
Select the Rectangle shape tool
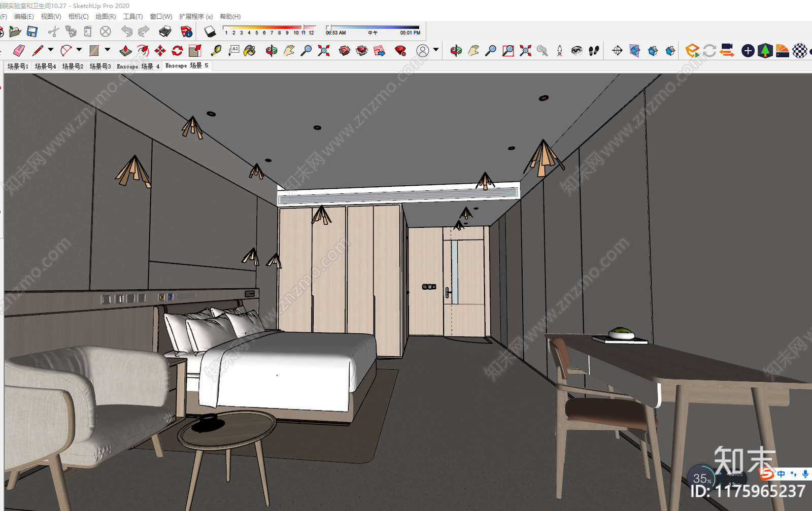coord(94,50)
